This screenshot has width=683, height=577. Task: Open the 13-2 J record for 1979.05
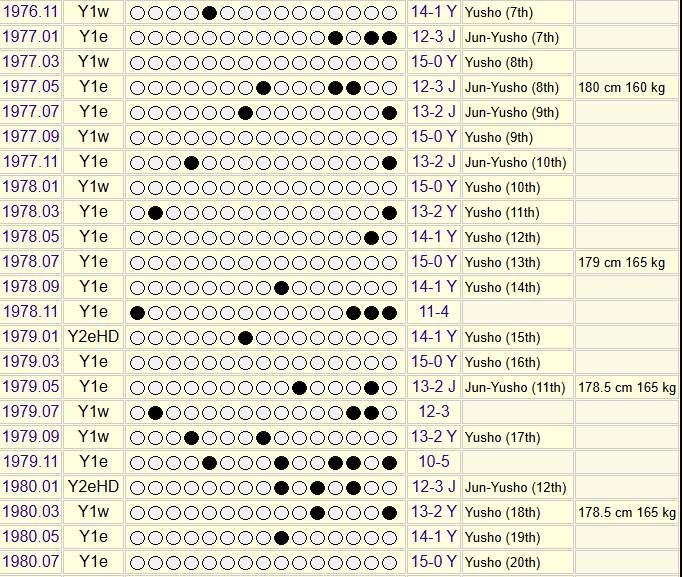tap(434, 387)
